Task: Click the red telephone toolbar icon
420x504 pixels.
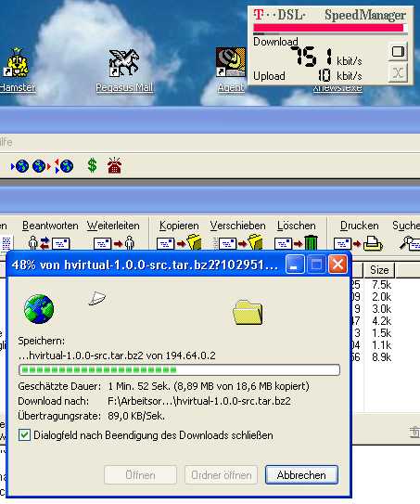Action: 114,166
